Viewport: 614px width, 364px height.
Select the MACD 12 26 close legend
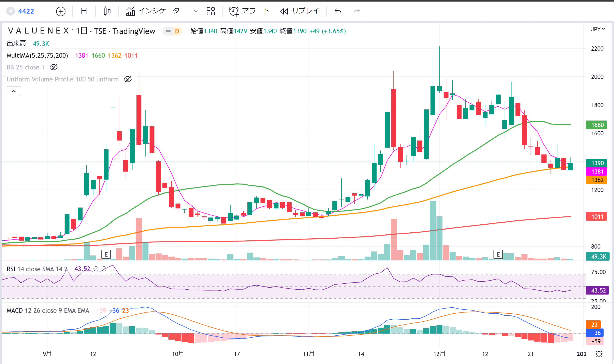point(48,311)
